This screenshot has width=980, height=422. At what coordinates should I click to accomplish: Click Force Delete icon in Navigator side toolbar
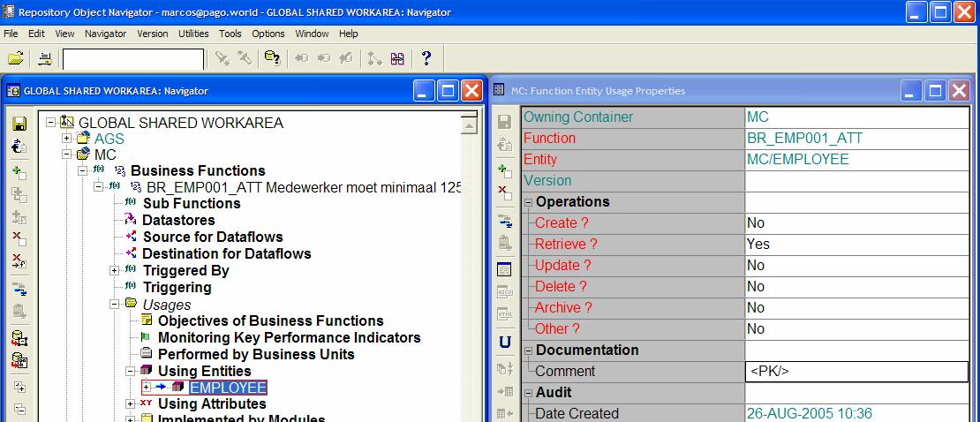(x=19, y=260)
